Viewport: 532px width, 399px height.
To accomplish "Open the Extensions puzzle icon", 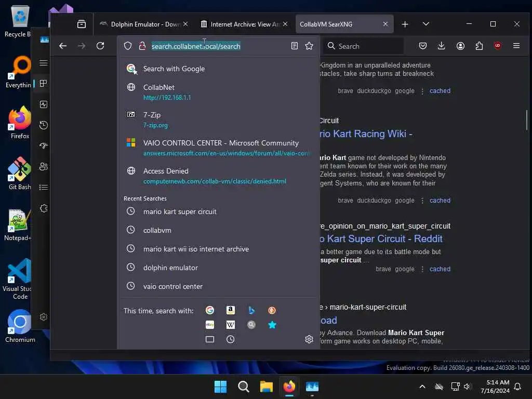I will (479, 46).
